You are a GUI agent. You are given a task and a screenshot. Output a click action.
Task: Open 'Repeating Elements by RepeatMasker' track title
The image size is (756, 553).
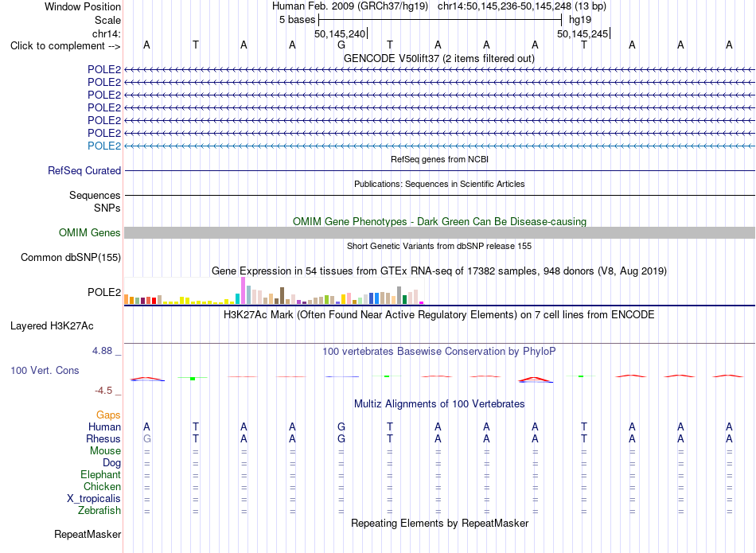coord(440,523)
